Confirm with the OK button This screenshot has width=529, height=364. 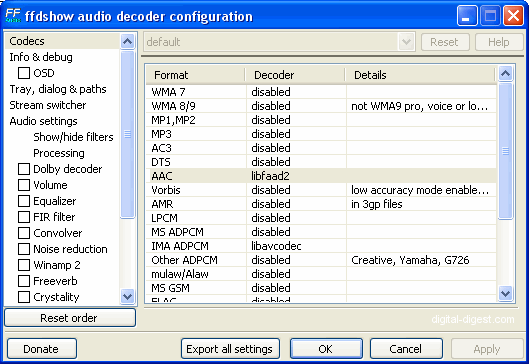(x=326, y=349)
